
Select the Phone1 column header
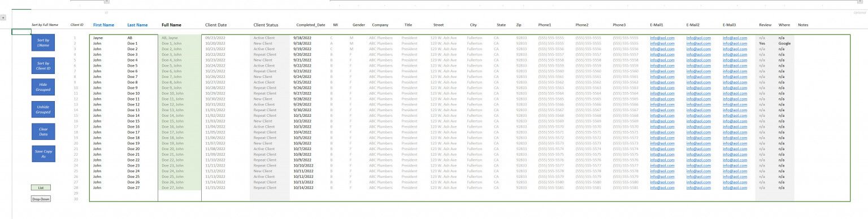point(545,25)
